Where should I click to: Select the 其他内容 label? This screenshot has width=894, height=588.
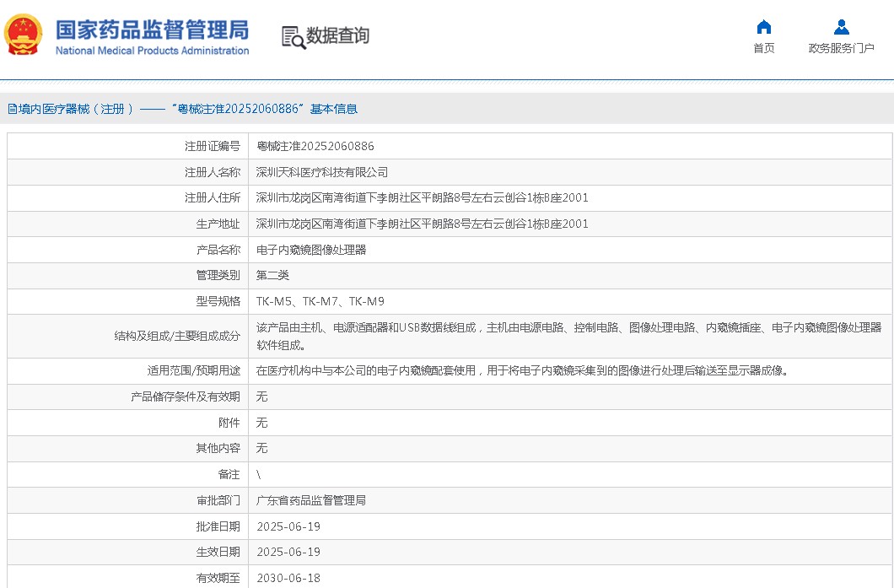[x=218, y=448]
